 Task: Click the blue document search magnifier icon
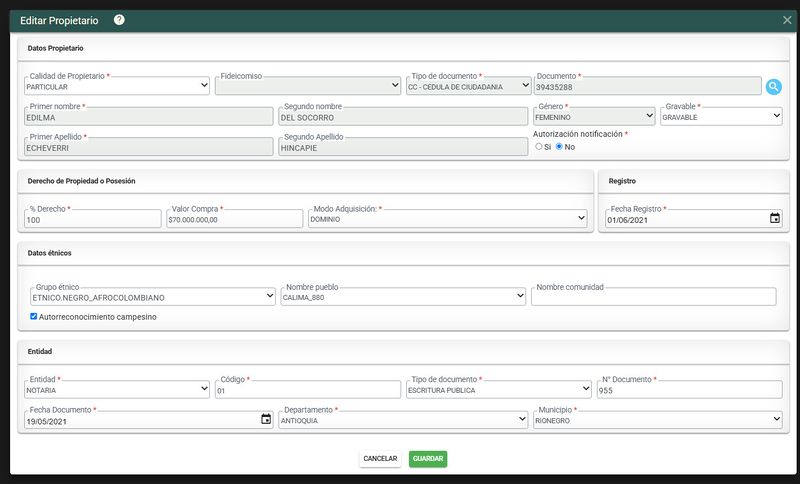(x=773, y=87)
